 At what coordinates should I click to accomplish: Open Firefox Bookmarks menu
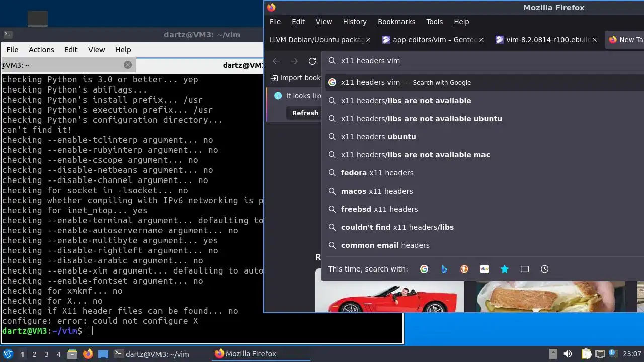point(396,22)
